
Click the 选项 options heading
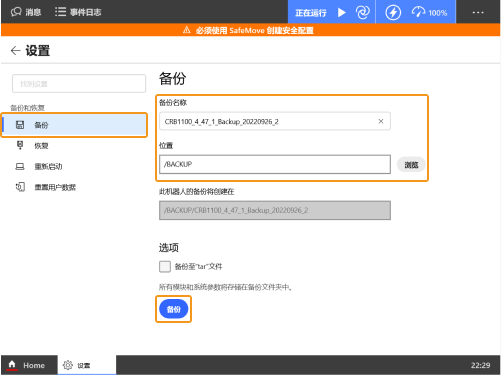[x=169, y=248]
